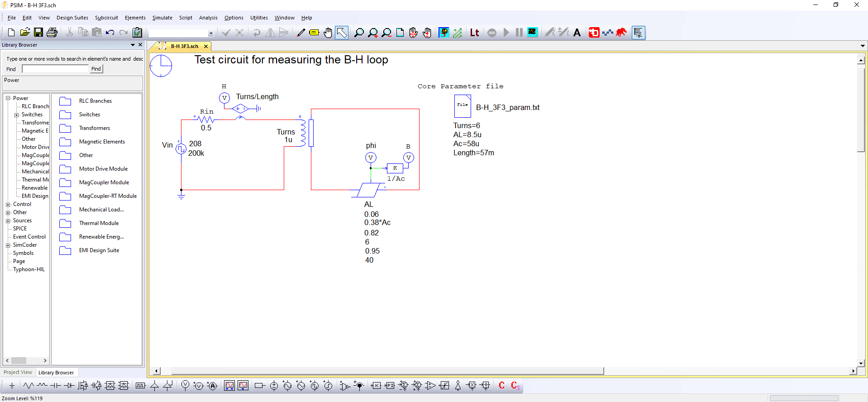Select the B-H 3F3.sch document tab
This screenshot has width=868, height=402.
point(184,46)
